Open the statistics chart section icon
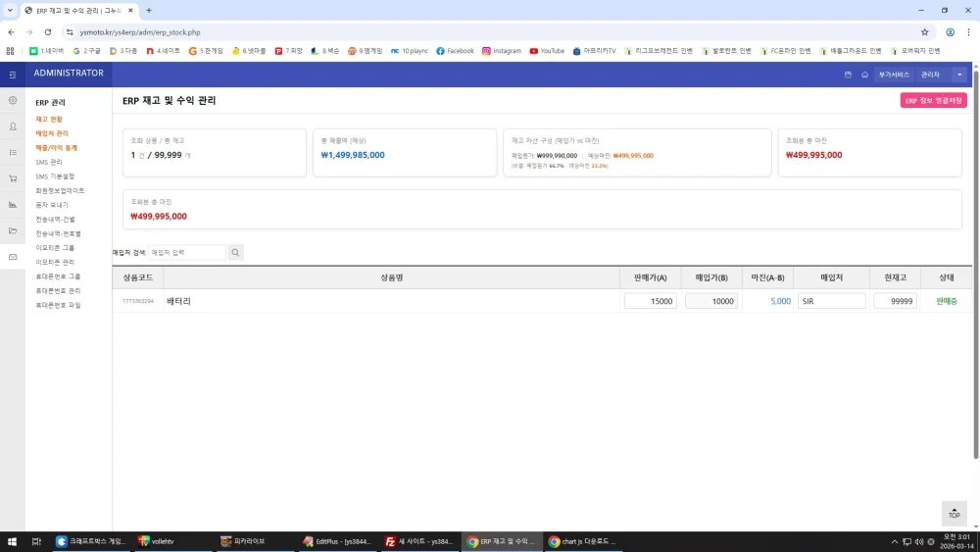The width and height of the screenshot is (980, 552). 13,204
